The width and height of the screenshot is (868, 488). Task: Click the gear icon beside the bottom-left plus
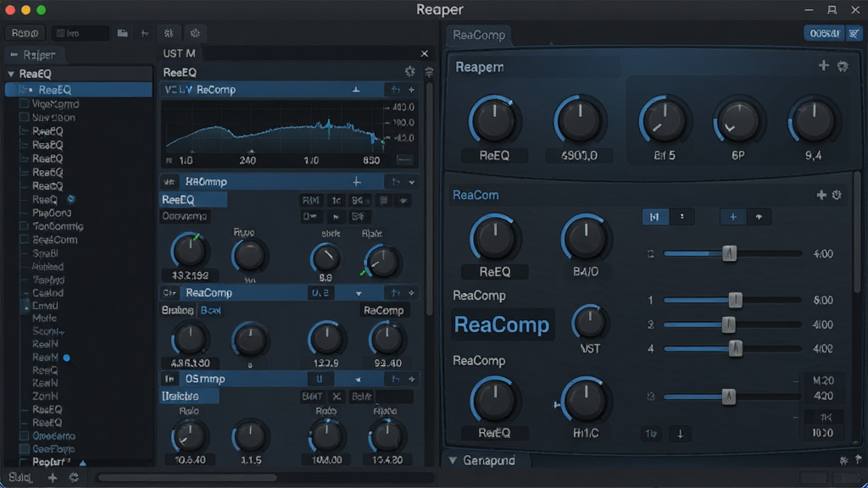point(74,477)
